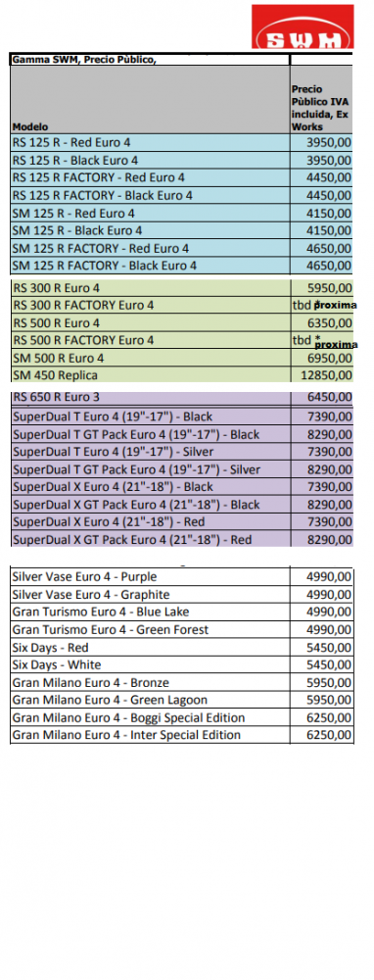The width and height of the screenshot is (374, 980).
Task: Select price 6250,00 for Boggi Special Edition
Action: 329,717
